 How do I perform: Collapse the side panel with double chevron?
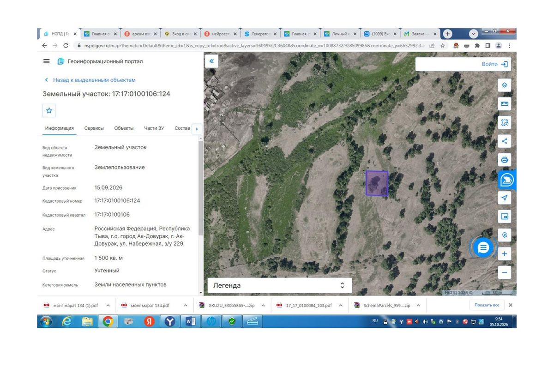[211, 61]
